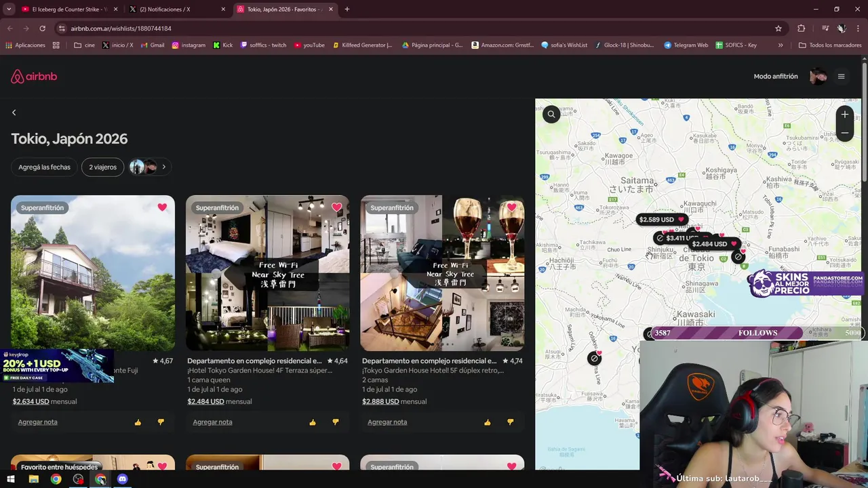Thumbs up the $2.888 USD listing
Viewport: 868px width, 488px height.
(x=487, y=422)
